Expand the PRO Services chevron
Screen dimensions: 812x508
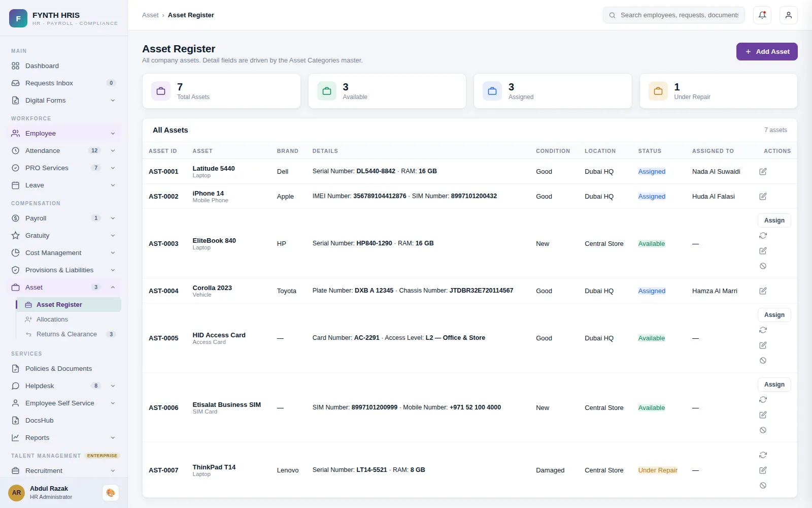coord(113,168)
